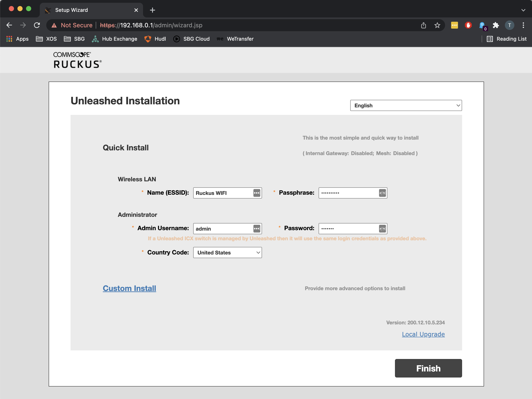Click the Administrator Password input field

(353, 228)
